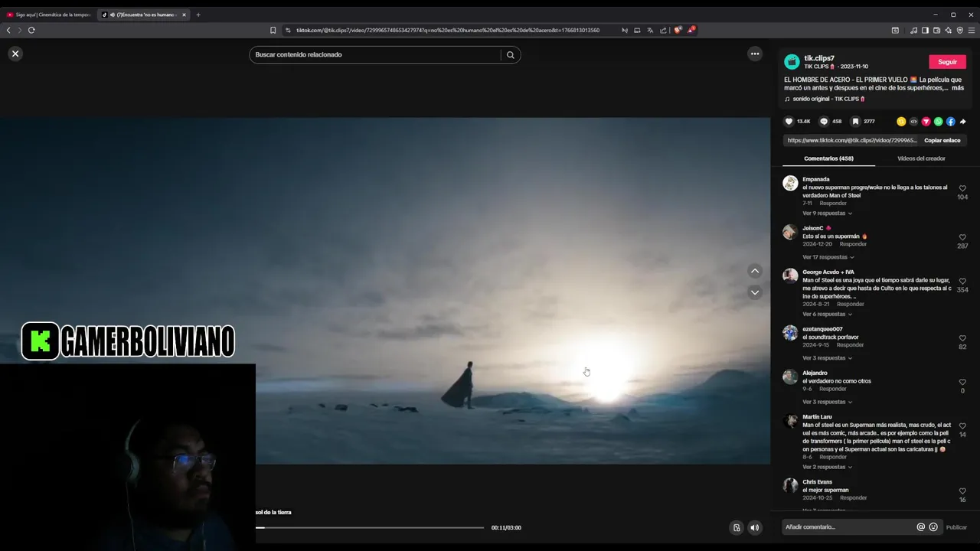This screenshot has width=980, height=551.
Task: Open tik.clips7 username link
Action: 819,58
